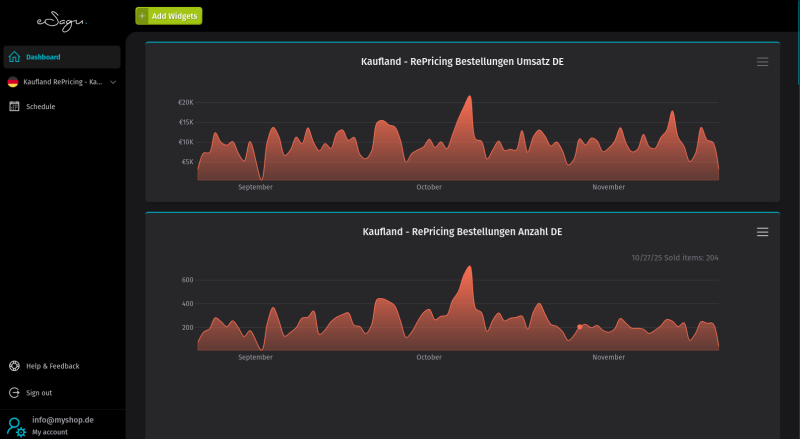Open hamburger menu of Umsatz DE chart
This screenshot has width=800, height=439.
762,62
